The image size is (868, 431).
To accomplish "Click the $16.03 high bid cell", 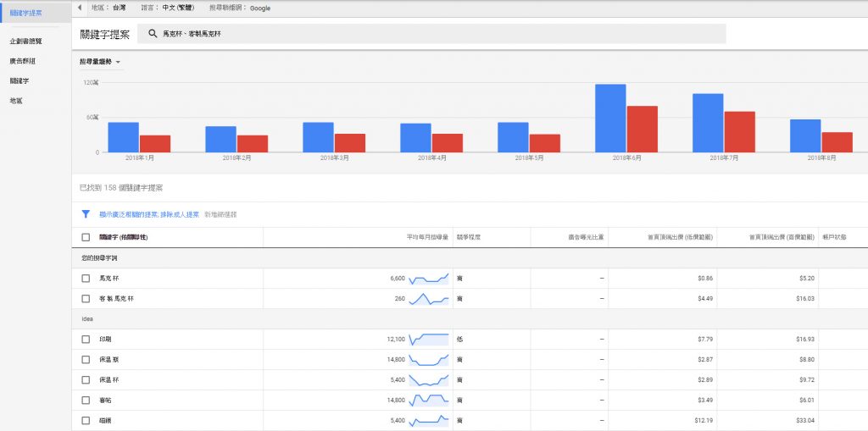I will click(x=805, y=299).
